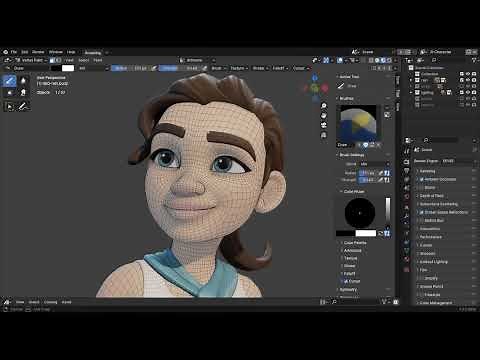
Task: Toggle vertex selection paint mask
Action: (x=58, y=60)
